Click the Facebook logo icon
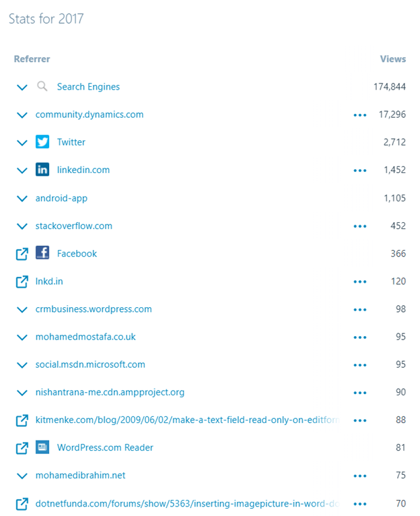Image resolution: width=420 pixels, height=516 pixels. pos(42,253)
